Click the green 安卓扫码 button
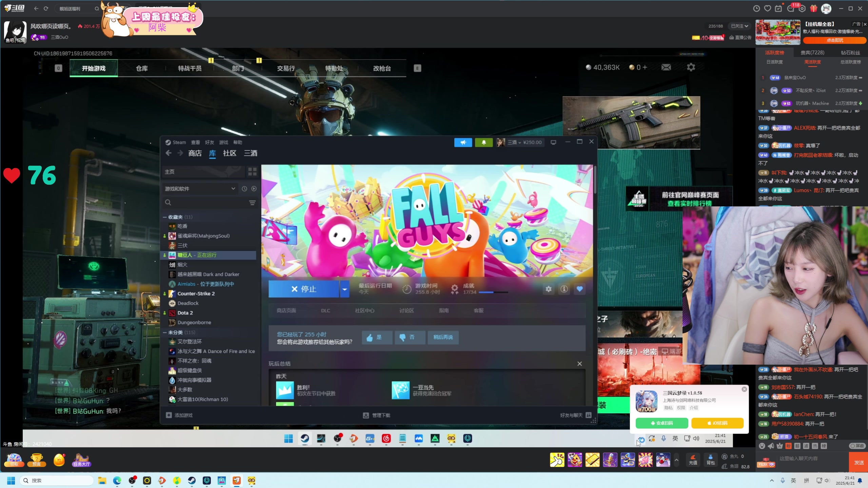The width and height of the screenshot is (868, 488). (662, 423)
